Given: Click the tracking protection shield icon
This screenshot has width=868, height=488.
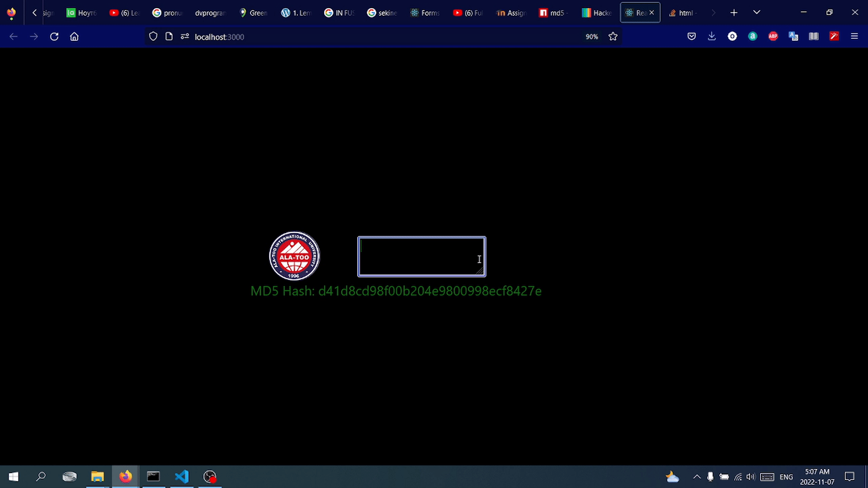Looking at the screenshot, I should (x=153, y=37).
